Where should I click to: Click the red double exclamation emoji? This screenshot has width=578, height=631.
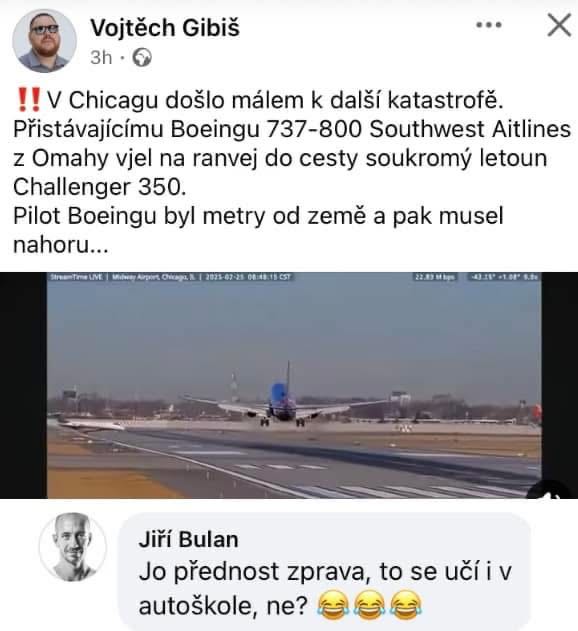30,100
